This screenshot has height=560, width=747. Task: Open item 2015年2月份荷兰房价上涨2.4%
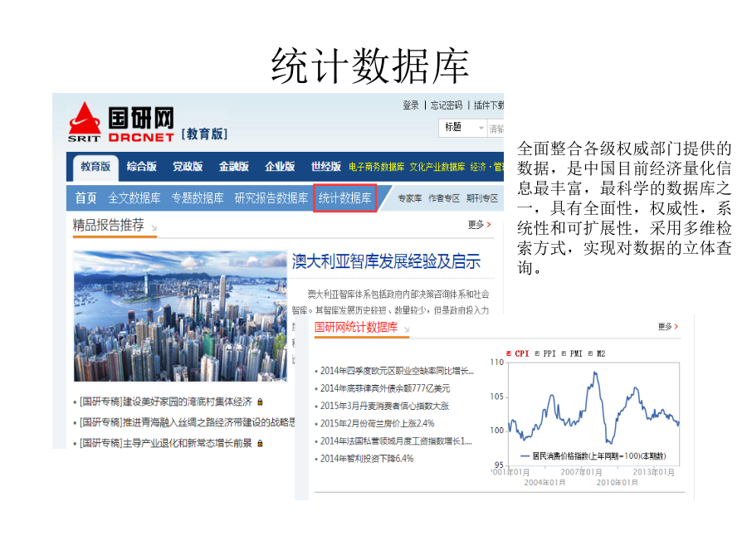(378, 423)
